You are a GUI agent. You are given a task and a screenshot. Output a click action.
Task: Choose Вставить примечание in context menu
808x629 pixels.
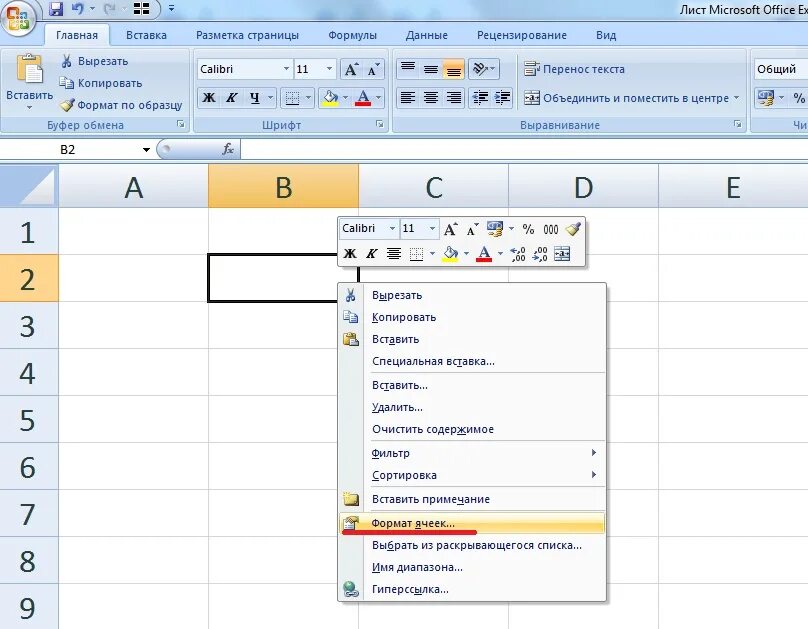coord(472,499)
